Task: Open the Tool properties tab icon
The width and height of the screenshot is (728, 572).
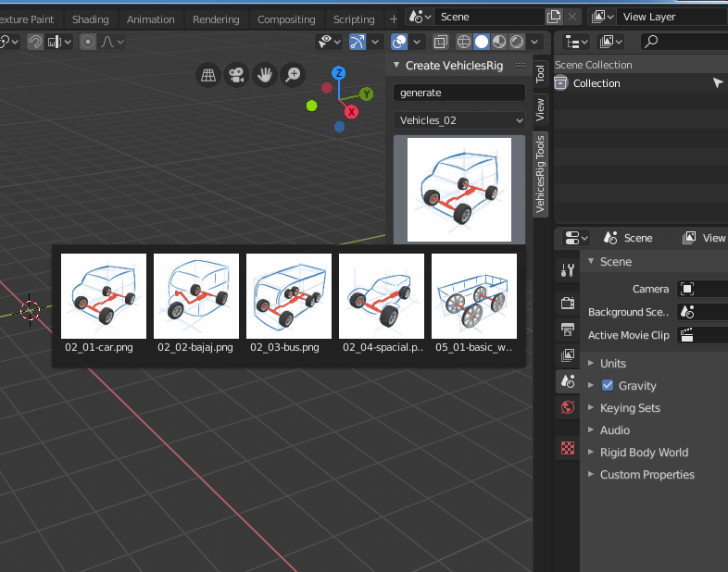Action: click(x=568, y=270)
